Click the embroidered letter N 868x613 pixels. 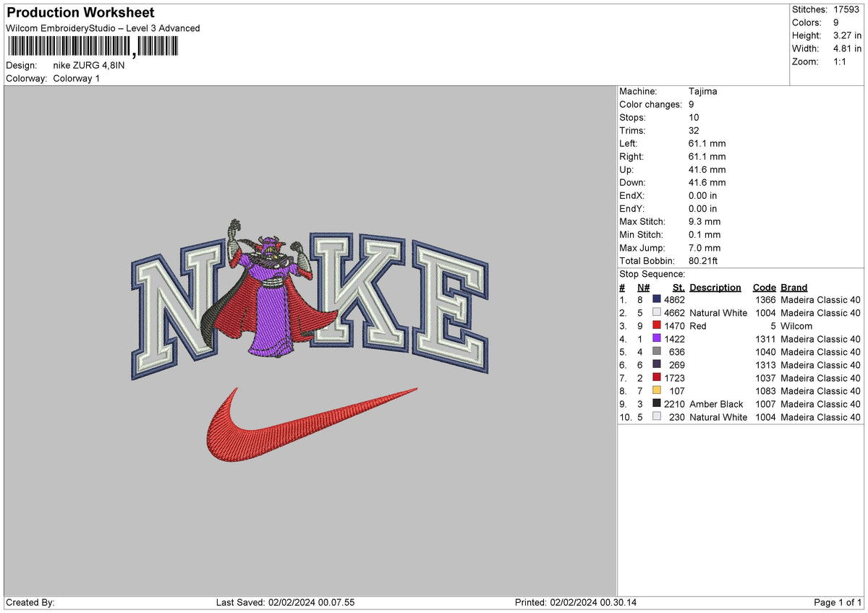click(179, 311)
